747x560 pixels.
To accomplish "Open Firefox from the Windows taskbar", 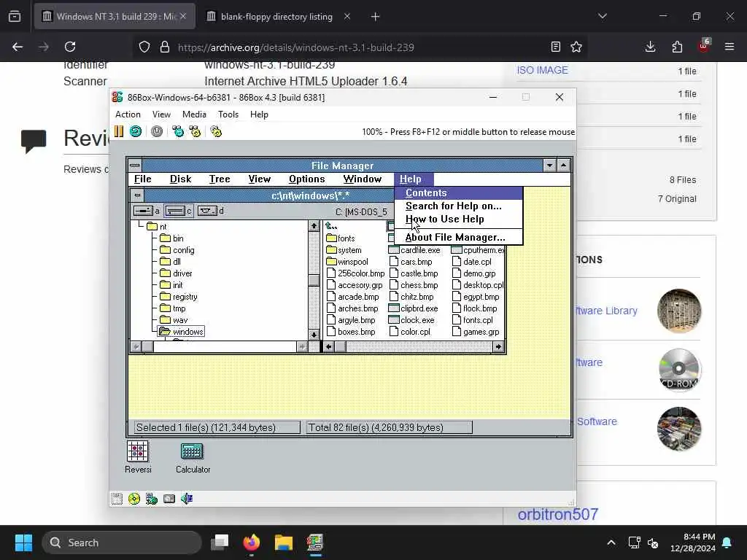I will click(252, 542).
